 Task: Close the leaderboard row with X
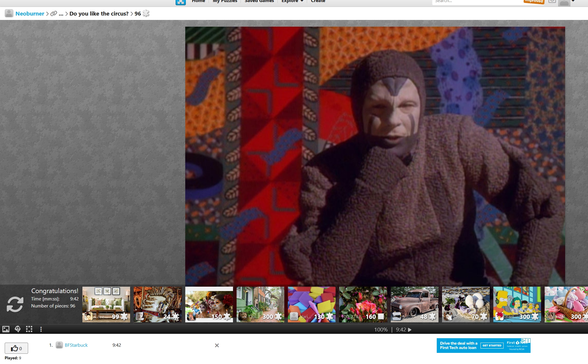217,346
